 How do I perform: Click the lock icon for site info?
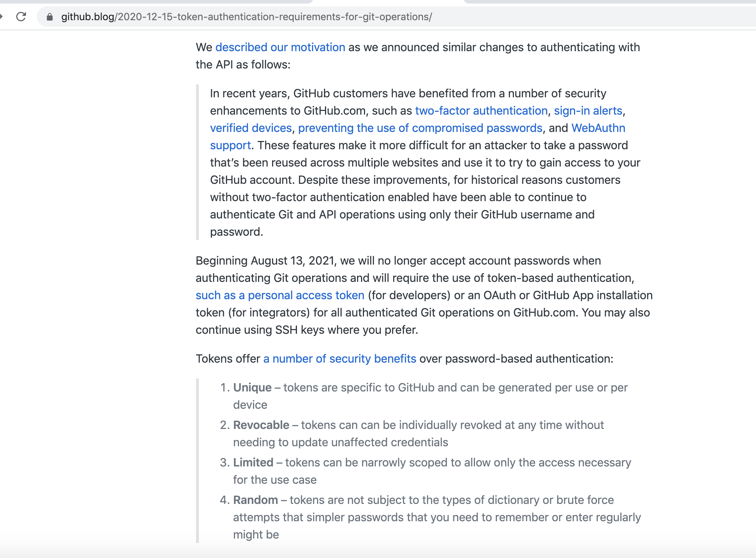pyautogui.click(x=50, y=17)
